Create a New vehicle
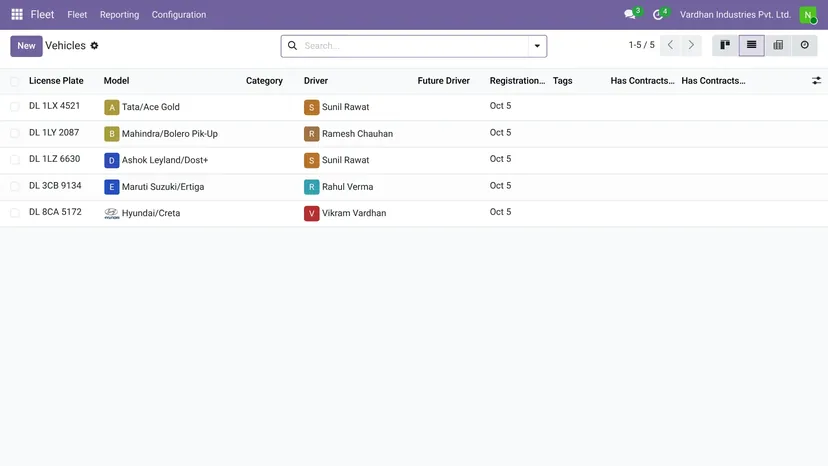This screenshot has height=466, width=828. tap(26, 46)
